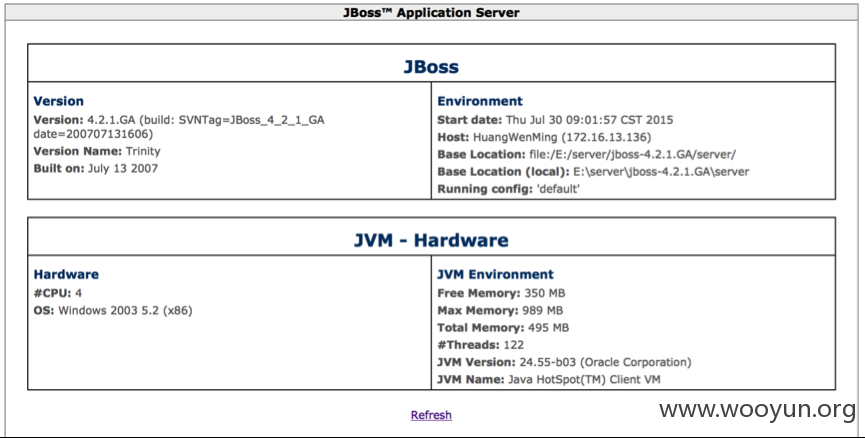This screenshot has width=865, height=438.
Task: Click the #CPU: 4 line
Action: tap(57, 293)
